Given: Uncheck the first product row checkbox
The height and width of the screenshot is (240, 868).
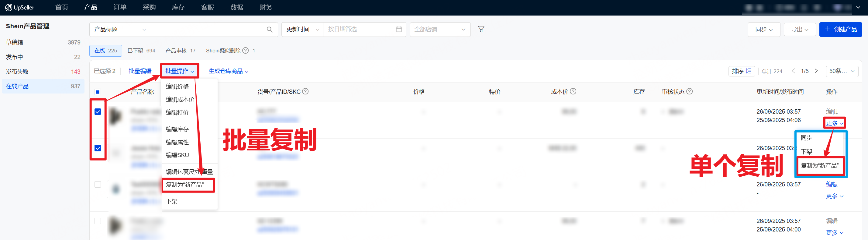Looking at the screenshot, I should [98, 112].
